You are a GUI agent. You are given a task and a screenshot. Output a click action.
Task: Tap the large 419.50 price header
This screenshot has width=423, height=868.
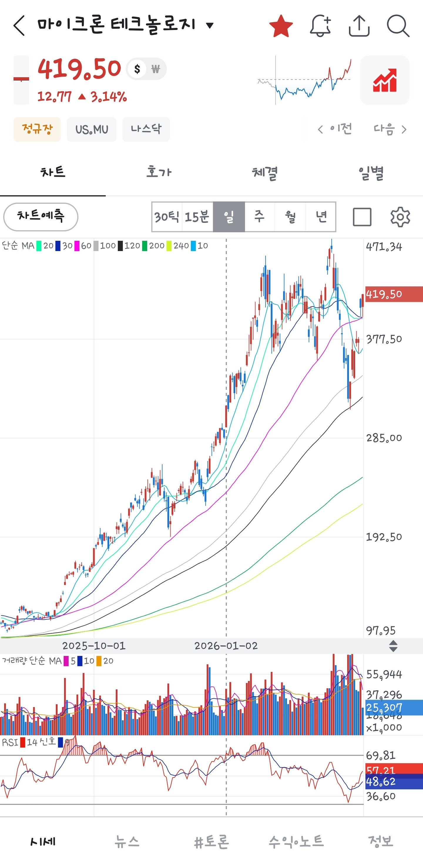(x=79, y=69)
